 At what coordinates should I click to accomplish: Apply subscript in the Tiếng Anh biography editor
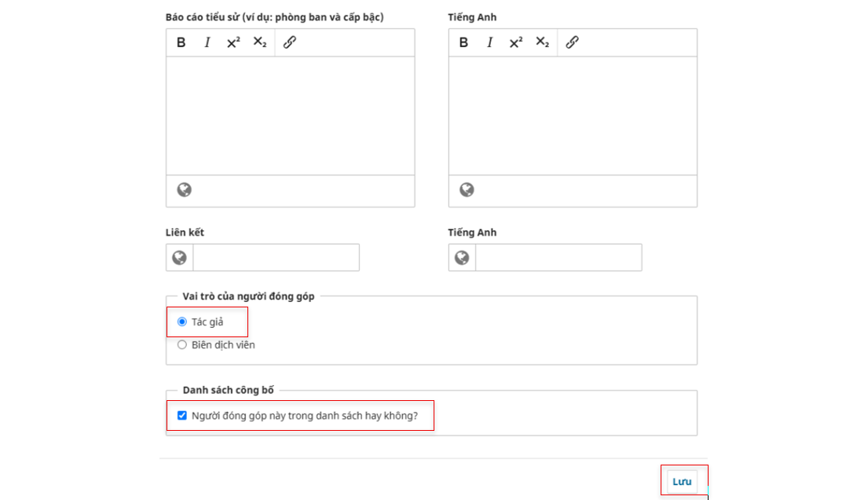(x=542, y=42)
